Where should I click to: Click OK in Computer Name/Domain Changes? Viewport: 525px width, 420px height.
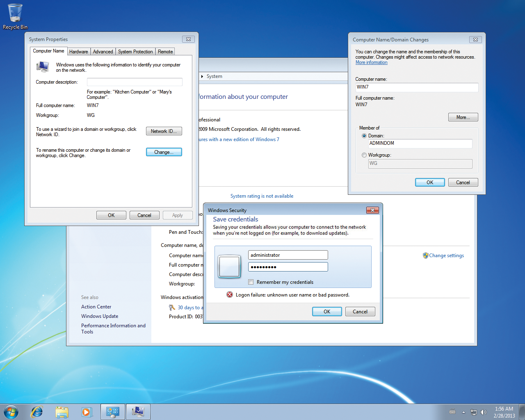(x=430, y=183)
